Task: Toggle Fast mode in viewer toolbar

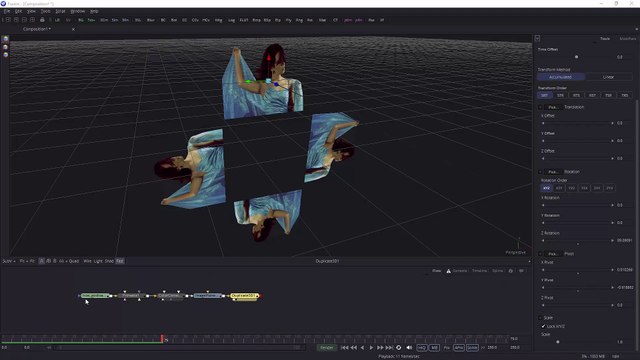Action: pos(120,261)
